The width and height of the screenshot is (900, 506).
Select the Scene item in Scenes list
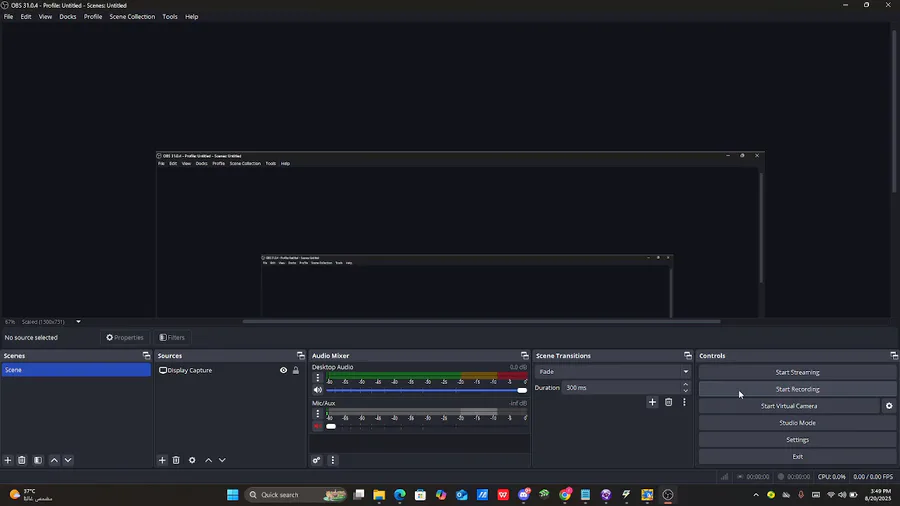coord(76,370)
